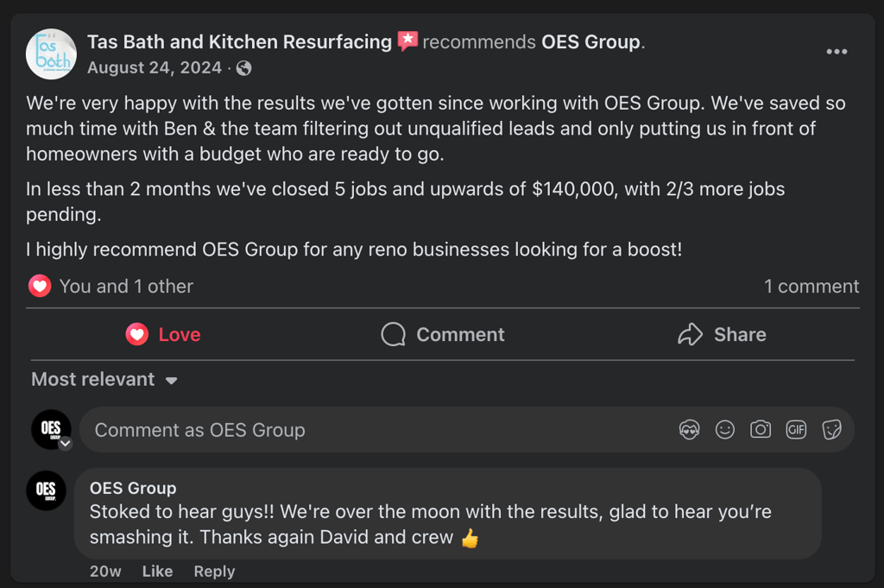Reply to the OES Group comment
The height and width of the screenshot is (588, 884).
point(214,572)
